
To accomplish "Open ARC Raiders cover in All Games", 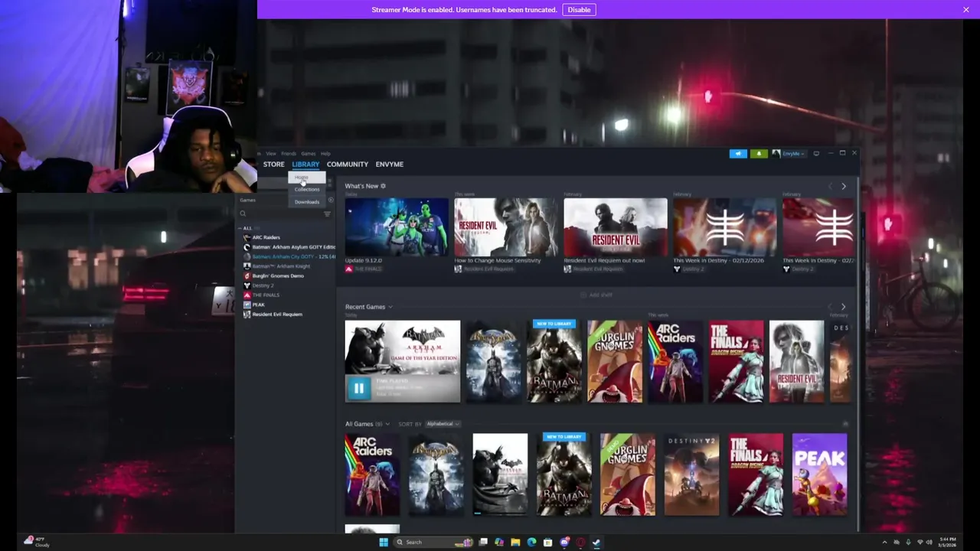I will 372,474.
